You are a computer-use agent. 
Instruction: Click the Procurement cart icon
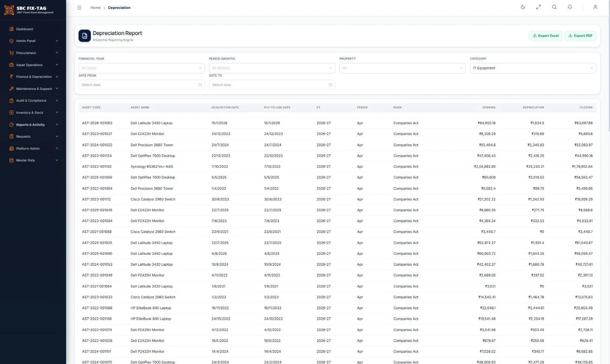(11, 53)
